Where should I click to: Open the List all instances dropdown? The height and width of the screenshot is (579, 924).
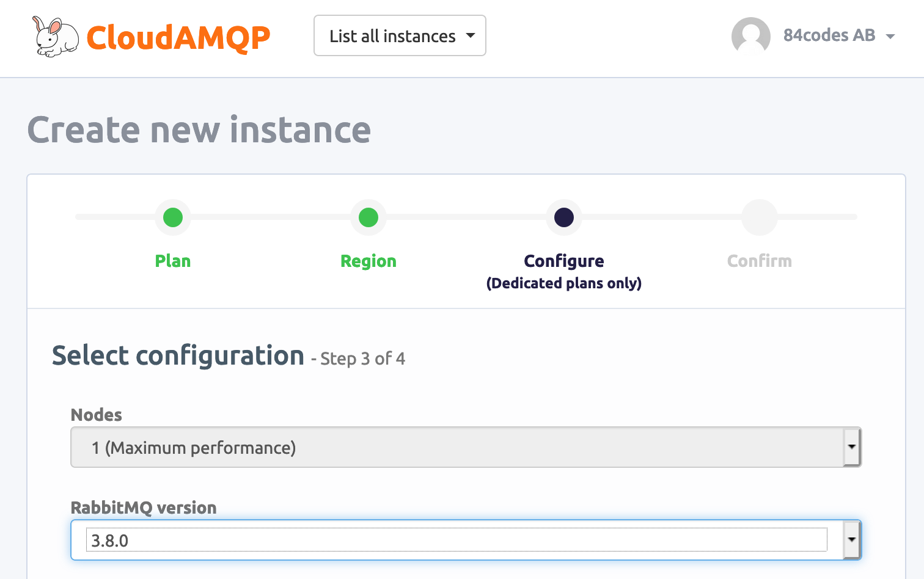400,36
